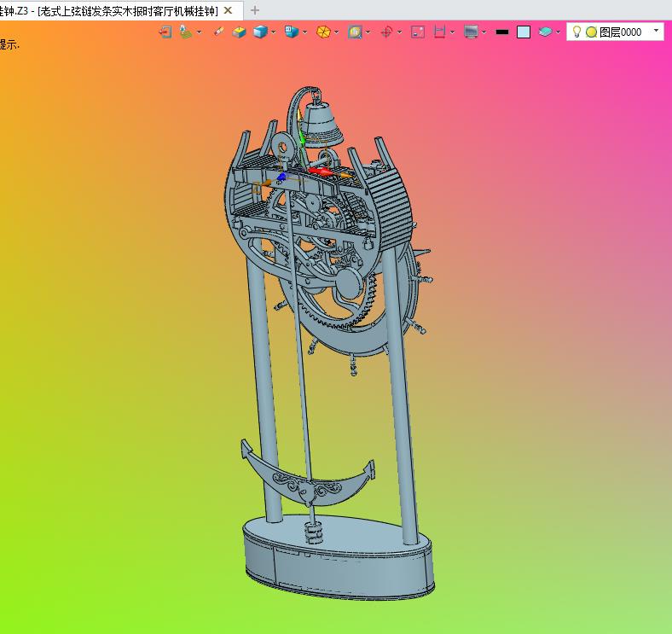Open dropdown beside the zoom magnifier icon
The width and height of the screenshot is (672, 634).
[x=368, y=32]
